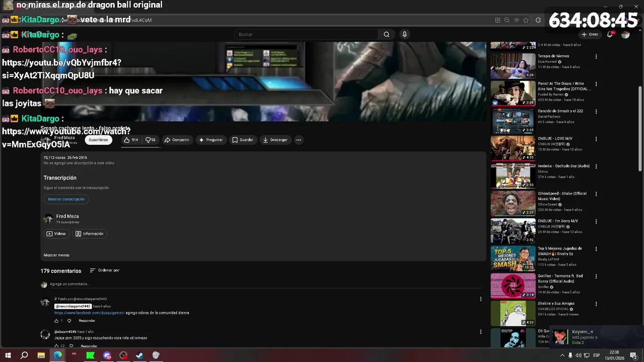
Task: Click the search magnifier button next to Buscar
Action: pos(386,34)
